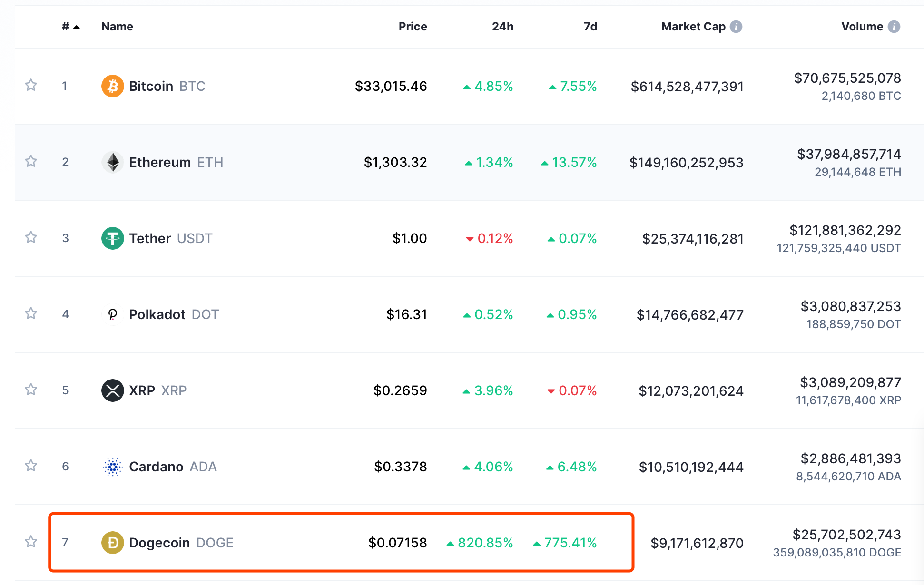Click the Cardano logo icon
This screenshot has width=924, height=585.
coord(112,467)
